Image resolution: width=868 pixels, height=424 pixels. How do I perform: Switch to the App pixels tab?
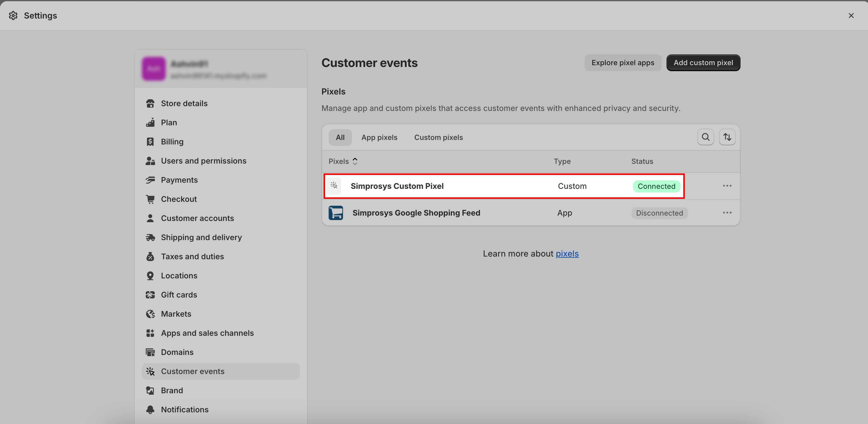[x=379, y=137]
